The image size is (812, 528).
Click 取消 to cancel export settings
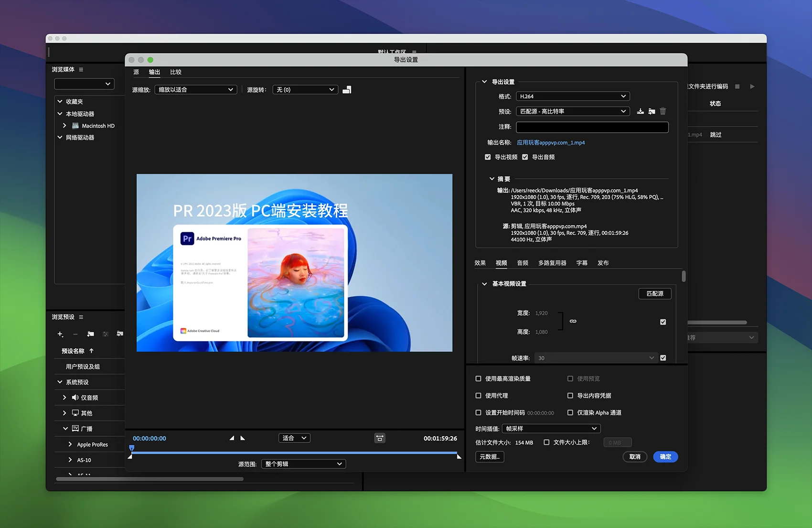[635, 457]
